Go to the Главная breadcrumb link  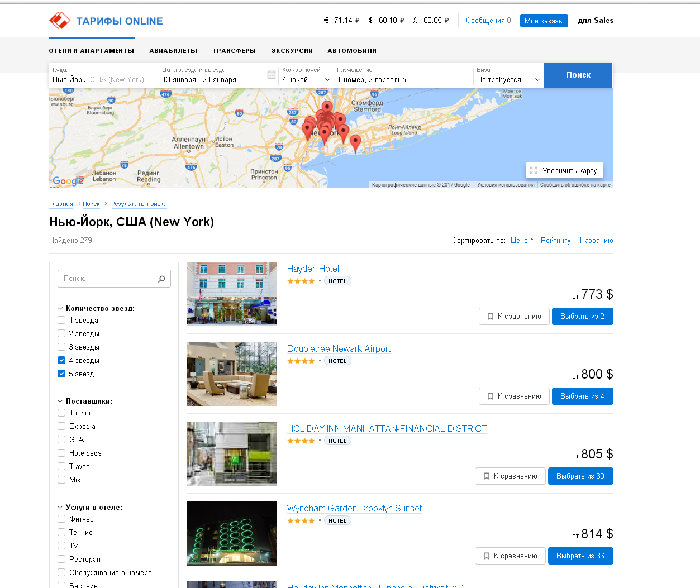coord(61,204)
